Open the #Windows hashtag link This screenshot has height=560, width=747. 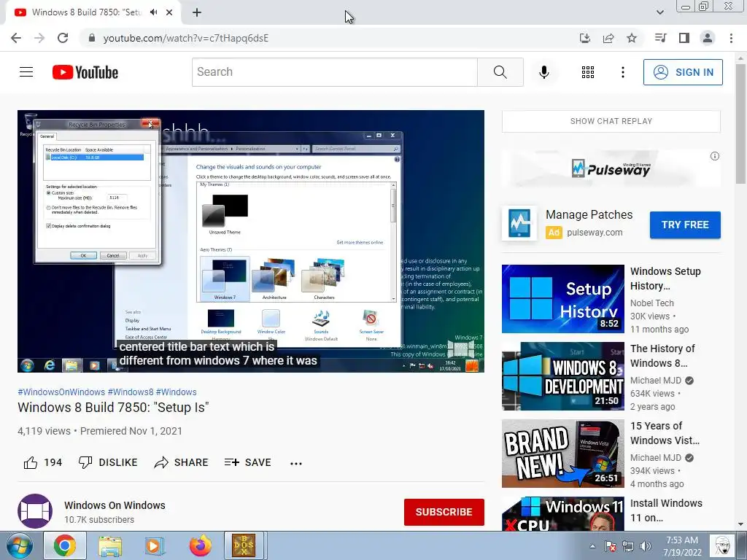pyautogui.click(x=177, y=392)
